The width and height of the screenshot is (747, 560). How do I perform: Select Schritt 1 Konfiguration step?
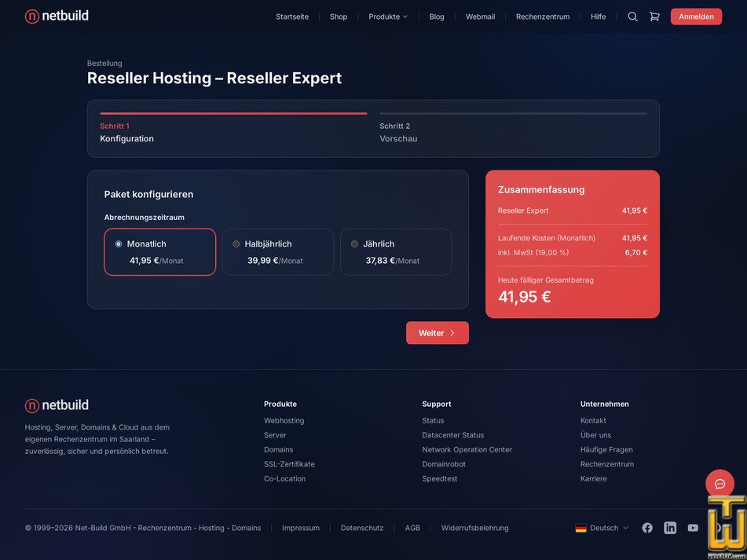[x=233, y=129]
